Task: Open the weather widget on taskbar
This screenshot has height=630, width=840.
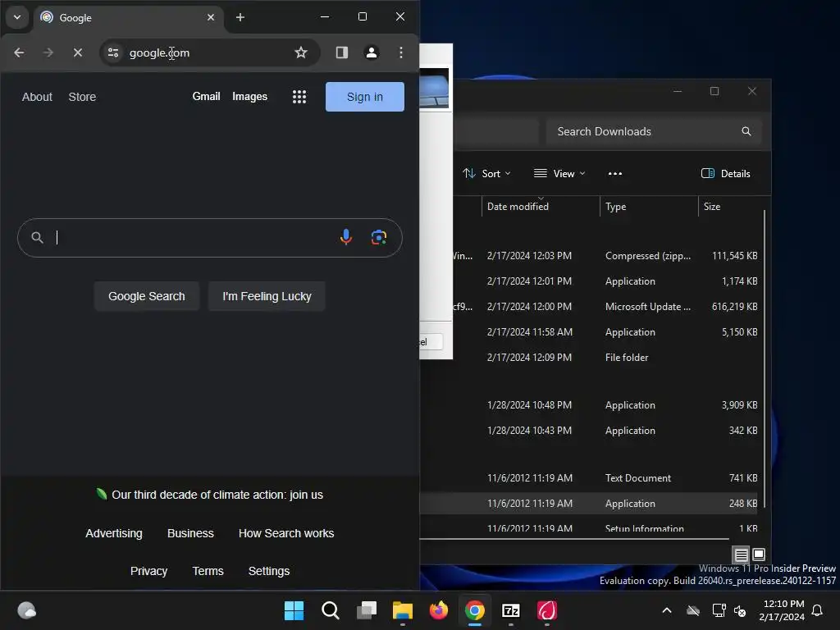Action: [27, 610]
